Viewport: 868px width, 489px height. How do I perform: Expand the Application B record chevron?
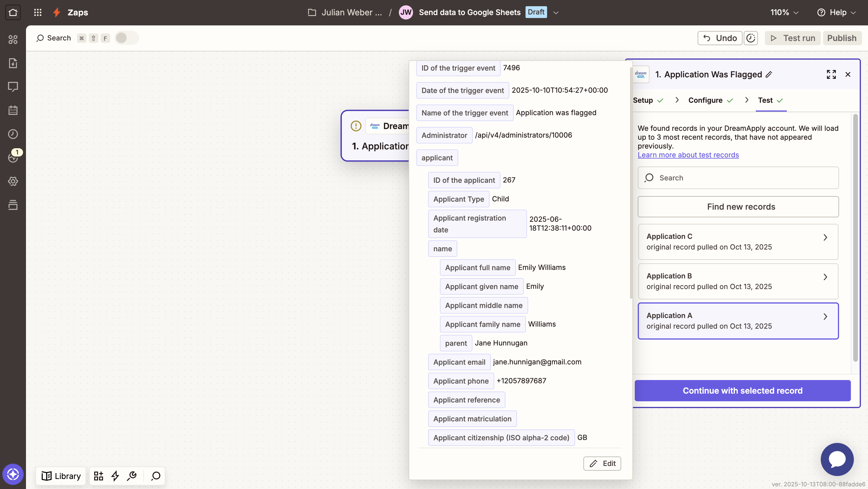[x=825, y=277]
